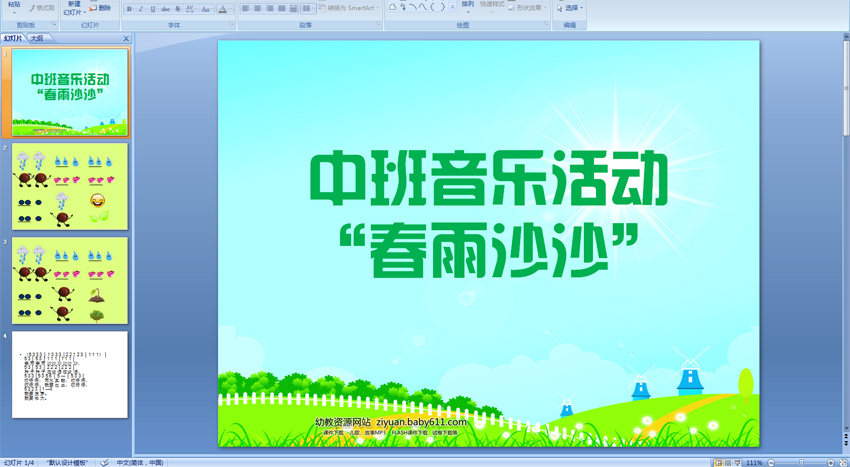Select the lightning bolt shape
Image resolution: width=850 pixels, height=467 pixels.
(403, 7)
